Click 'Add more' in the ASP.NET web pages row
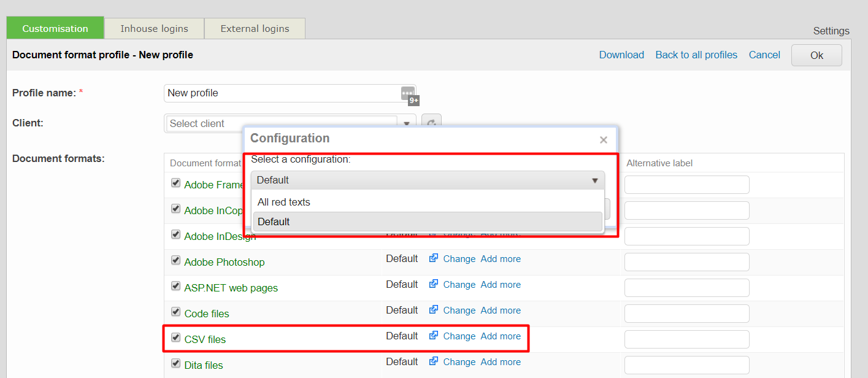 pyautogui.click(x=501, y=285)
